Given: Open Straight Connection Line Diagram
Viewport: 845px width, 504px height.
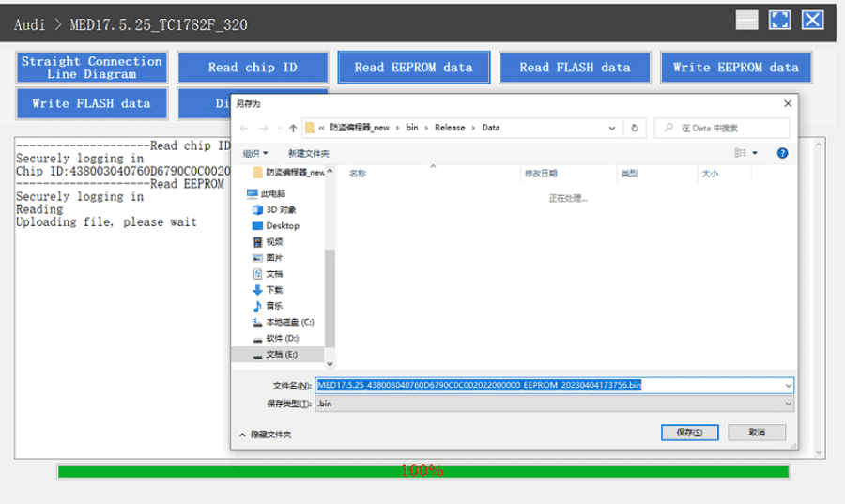Looking at the screenshot, I should pos(92,68).
